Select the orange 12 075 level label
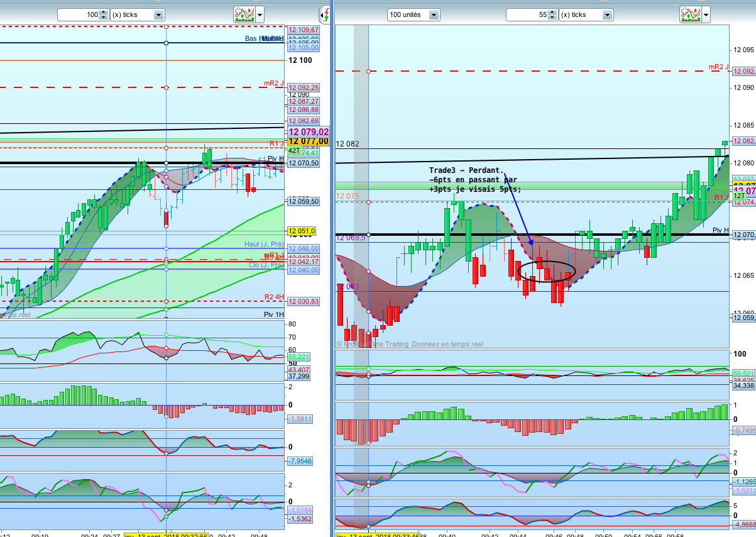This screenshot has height=537, width=756. 348,196
